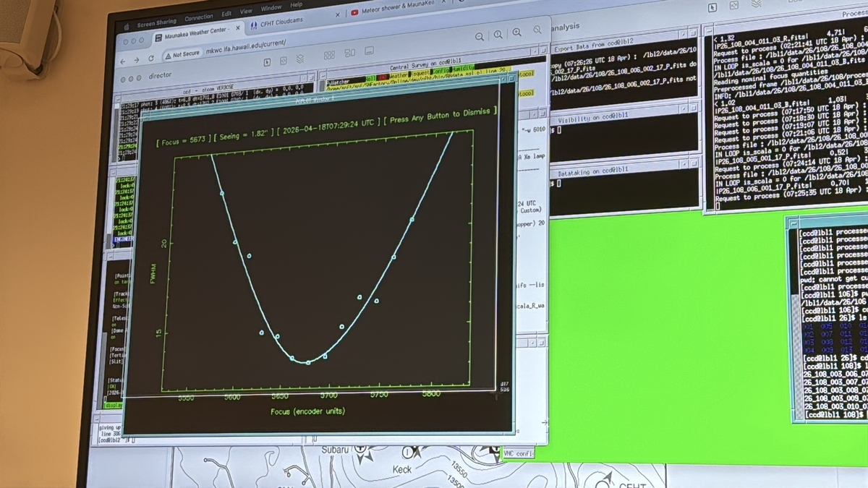Open the Window menu
Screen dimensions: 868x488
(271, 8)
